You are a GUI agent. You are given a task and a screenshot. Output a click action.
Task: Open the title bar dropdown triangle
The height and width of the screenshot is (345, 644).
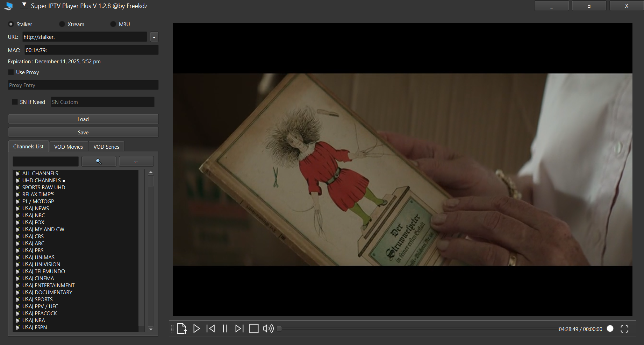[x=24, y=5]
